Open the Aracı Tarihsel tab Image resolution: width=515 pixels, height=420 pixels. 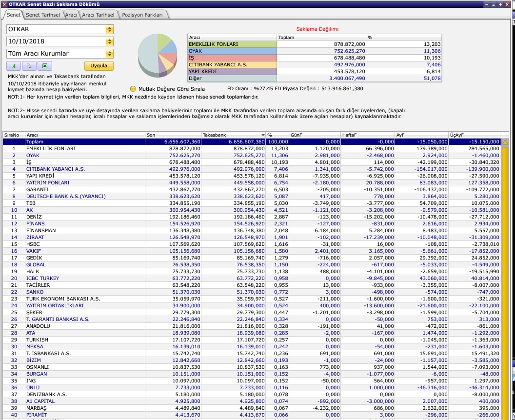[x=98, y=15]
